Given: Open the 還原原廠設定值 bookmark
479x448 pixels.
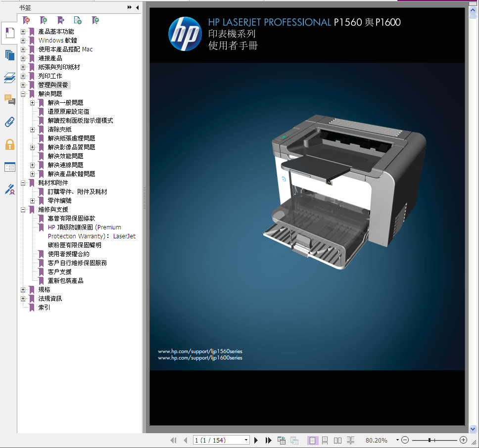Looking at the screenshot, I should tap(68, 112).
